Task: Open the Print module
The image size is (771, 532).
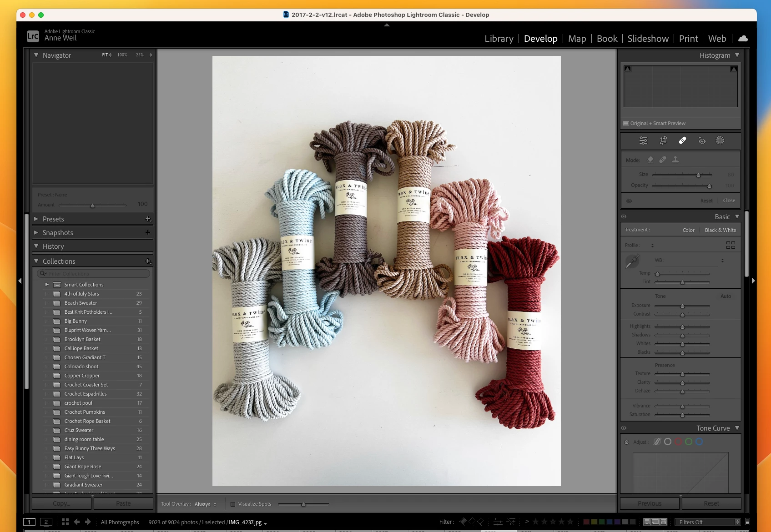Action: tap(688, 39)
